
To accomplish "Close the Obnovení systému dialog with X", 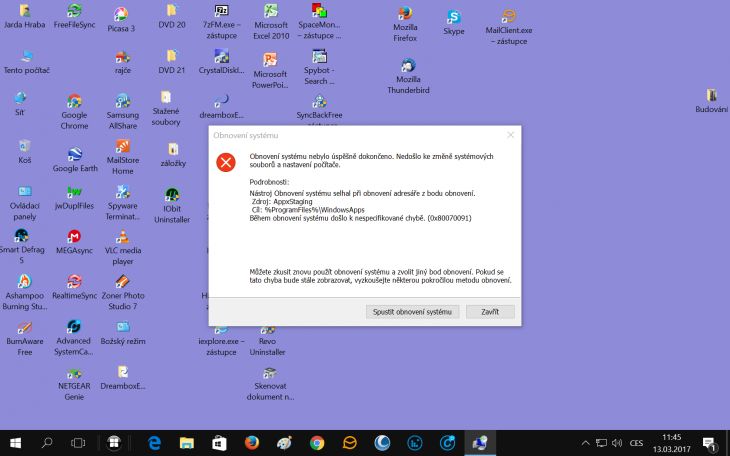I will click(x=510, y=135).
